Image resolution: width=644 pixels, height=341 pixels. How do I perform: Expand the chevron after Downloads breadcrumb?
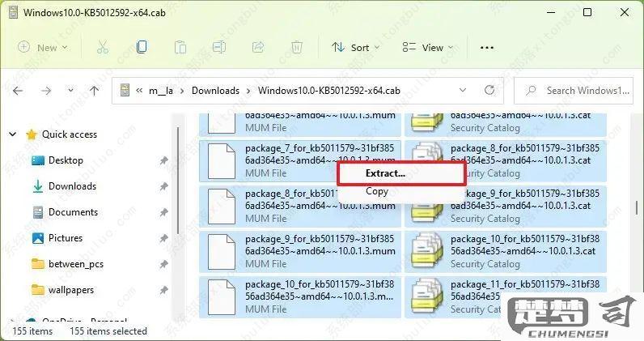click(248, 91)
